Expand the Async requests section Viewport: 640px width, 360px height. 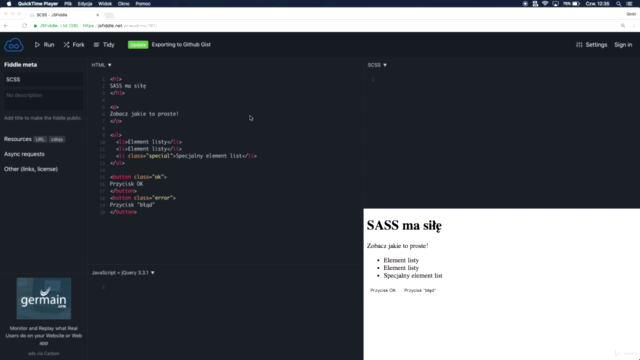[24, 154]
